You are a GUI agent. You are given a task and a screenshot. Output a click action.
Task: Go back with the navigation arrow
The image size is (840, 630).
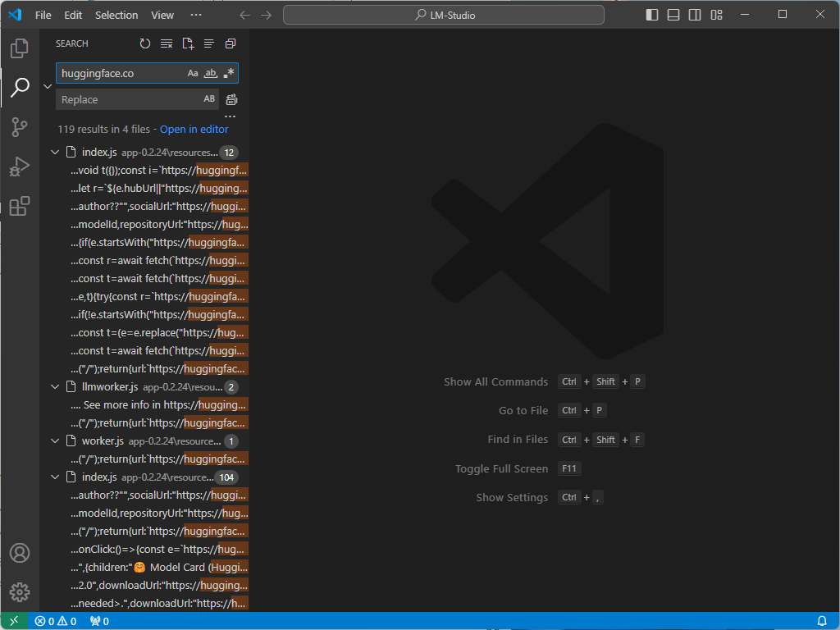coord(244,15)
